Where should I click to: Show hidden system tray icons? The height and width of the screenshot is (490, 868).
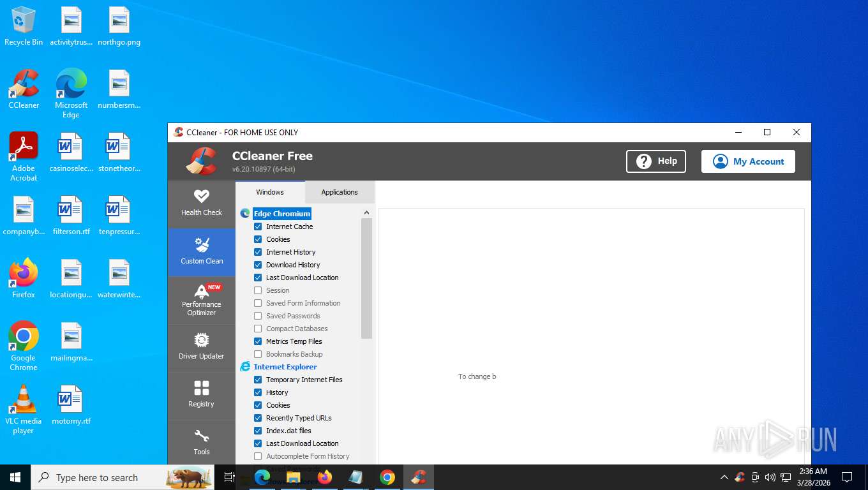coord(724,477)
